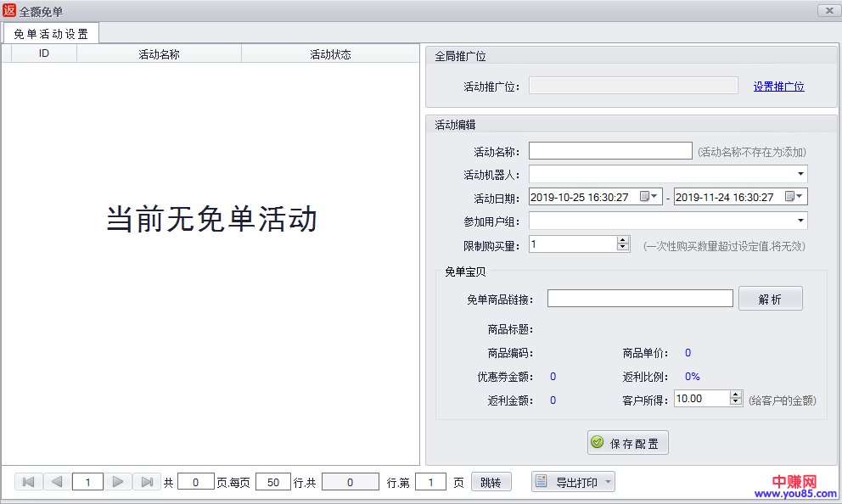Click the red app logo icon
The width and height of the screenshot is (842, 504).
pos(9,10)
